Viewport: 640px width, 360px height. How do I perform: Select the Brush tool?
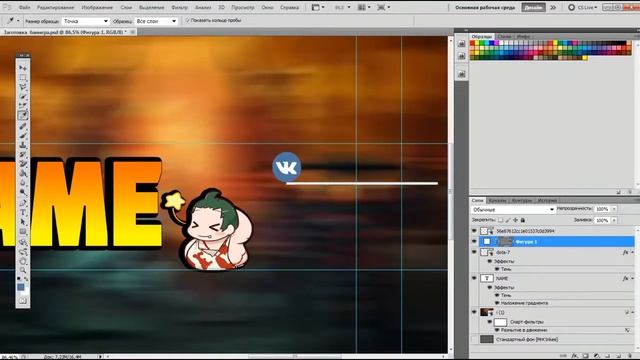point(23,135)
